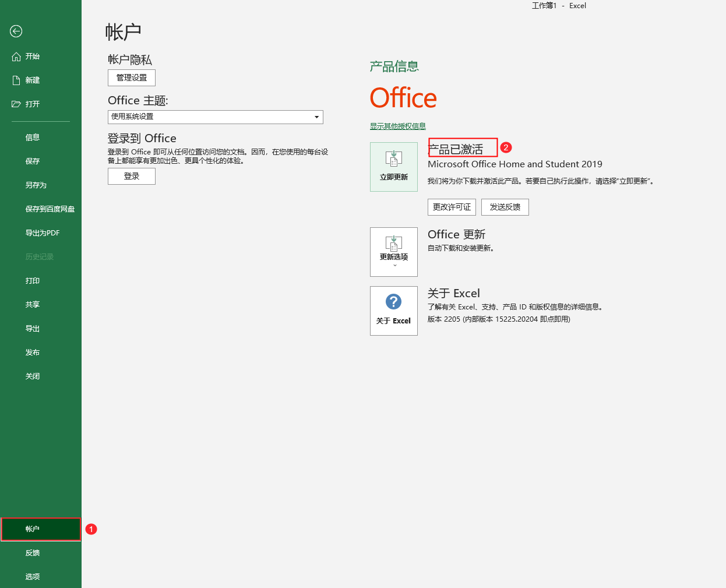Click the 产品已激活 text
726x588 pixels.
[x=456, y=150]
